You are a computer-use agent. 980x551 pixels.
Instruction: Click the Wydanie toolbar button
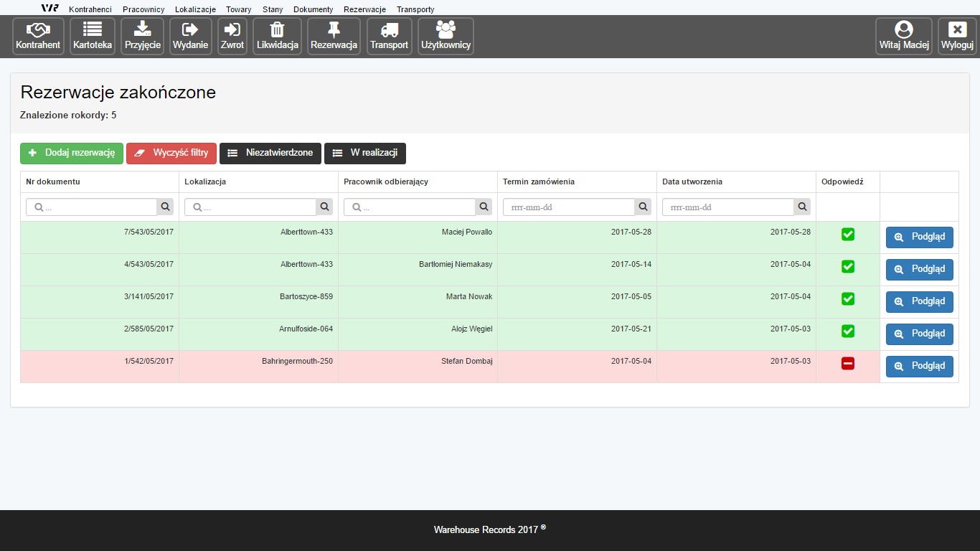click(x=190, y=37)
